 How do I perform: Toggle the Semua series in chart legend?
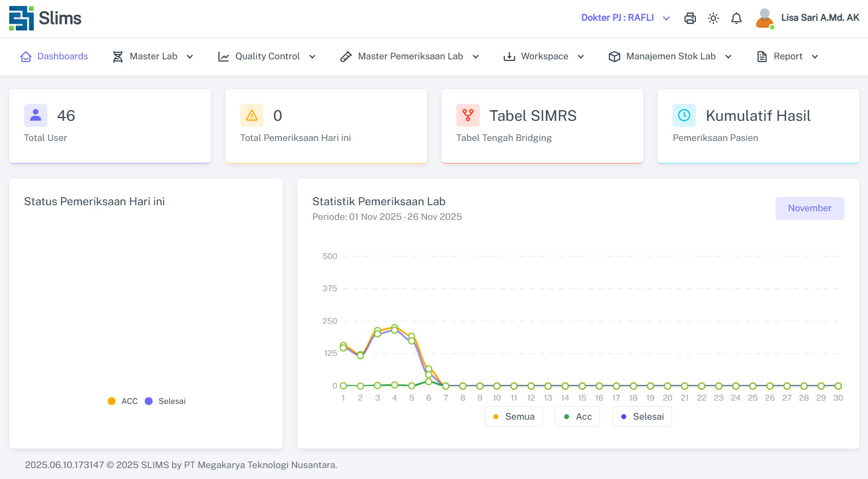coord(514,416)
